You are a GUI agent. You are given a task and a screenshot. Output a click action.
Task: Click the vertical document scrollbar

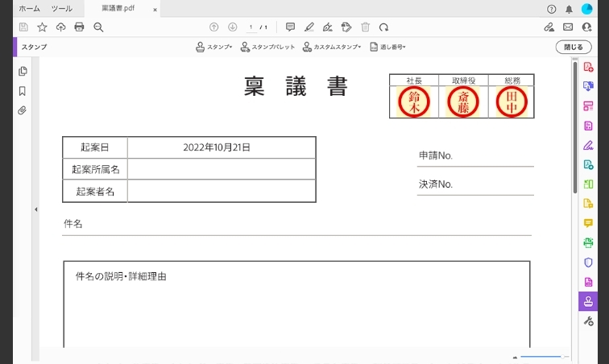(x=575, y=126)
